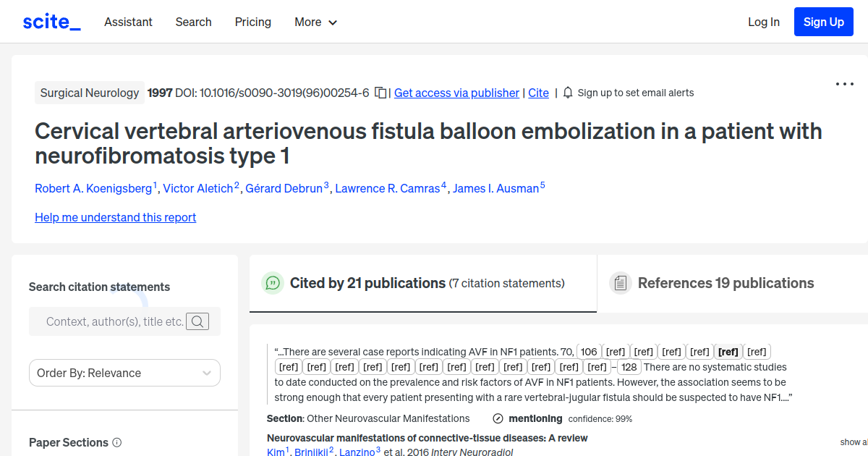
Task: Click show all on the citing publication
Action: coord(854,442)
